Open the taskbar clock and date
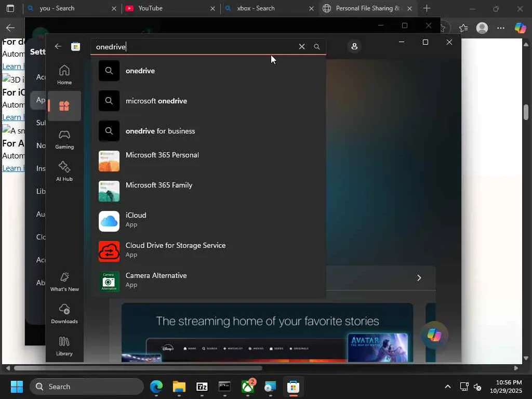This screenshot has height=399, width=532. [506, 387]
